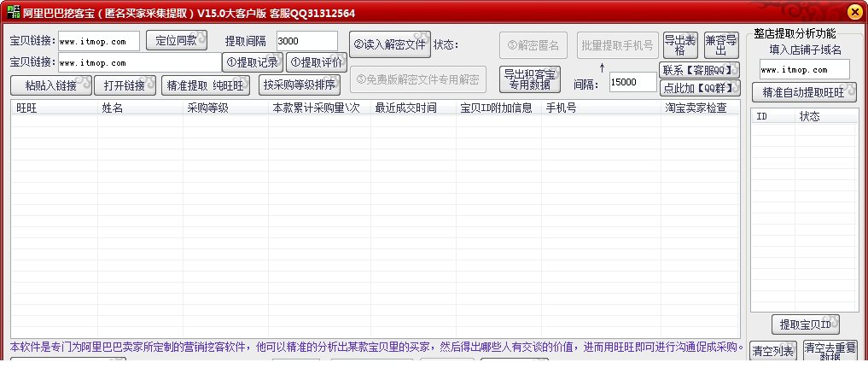868x374 pixels.
Task: Click the 旺旺 column header
Action: (x=55, y=108)
